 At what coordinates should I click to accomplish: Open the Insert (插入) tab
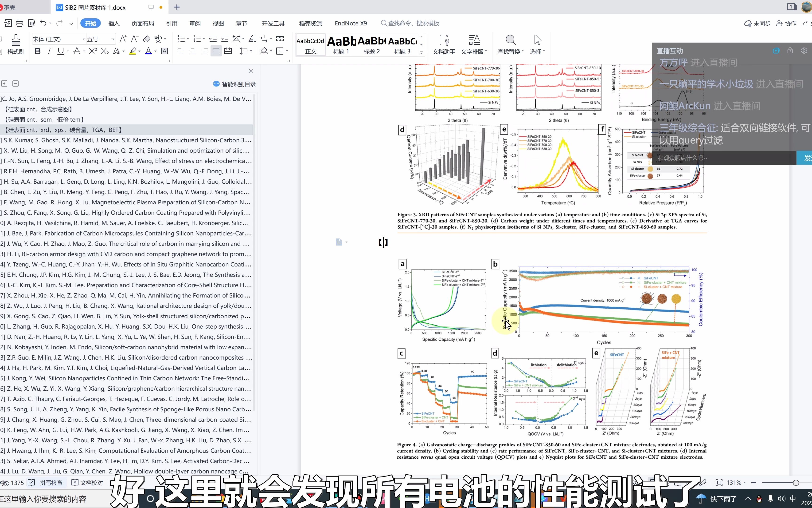114,23
